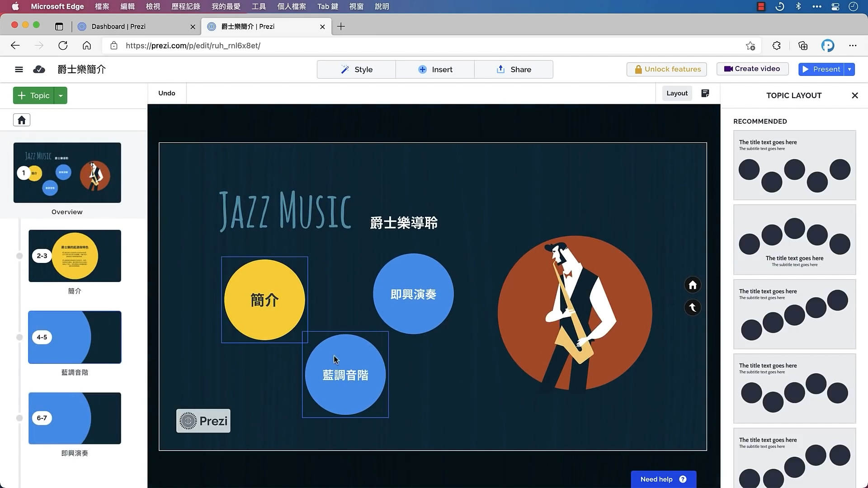
Task: Select the 即興演奏 slide thumbnail in sidebar
Action: coord(75,418)
